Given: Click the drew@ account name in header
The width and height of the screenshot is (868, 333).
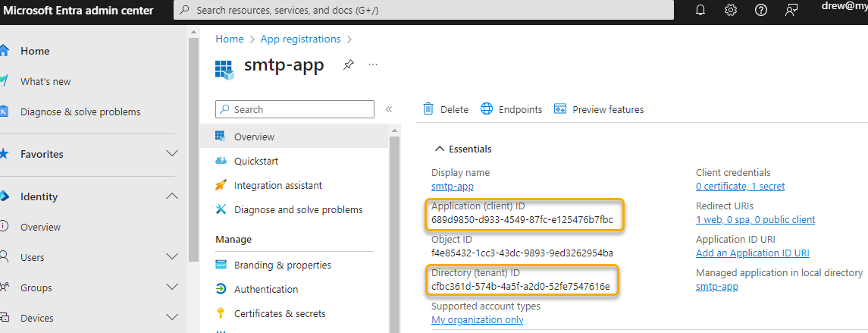Looking at the screenshot, I should click(844, 7).
